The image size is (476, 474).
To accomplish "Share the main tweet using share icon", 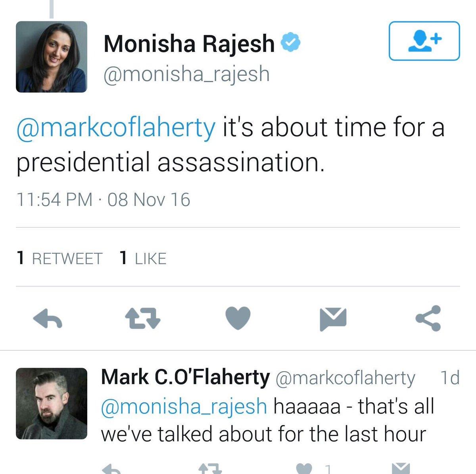I will click(428, 318).
